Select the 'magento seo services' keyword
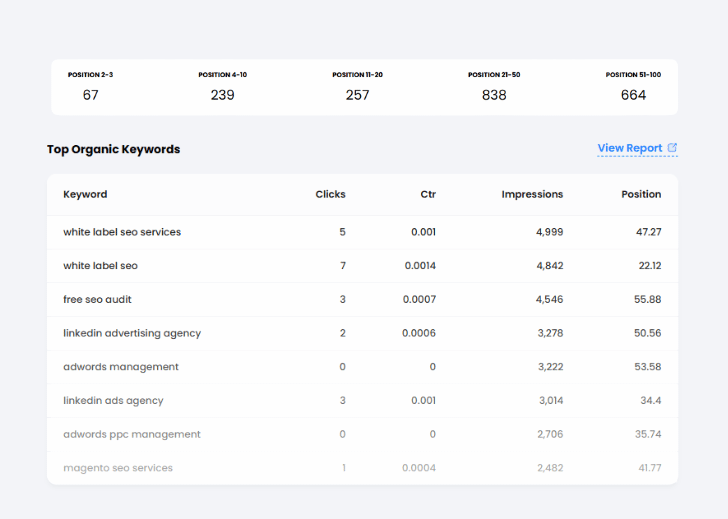728x519 pixels. 118,468
